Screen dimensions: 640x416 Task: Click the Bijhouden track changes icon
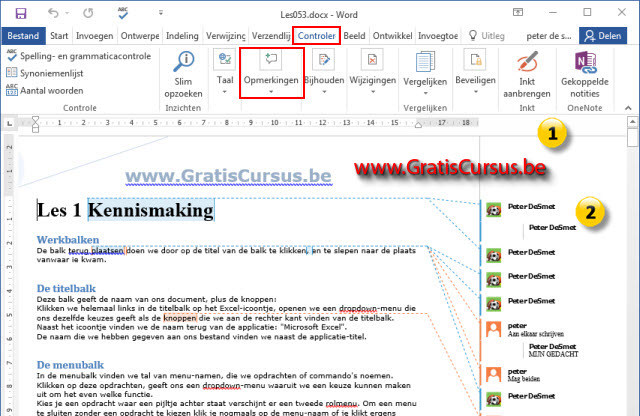click(x=324, y=60)
